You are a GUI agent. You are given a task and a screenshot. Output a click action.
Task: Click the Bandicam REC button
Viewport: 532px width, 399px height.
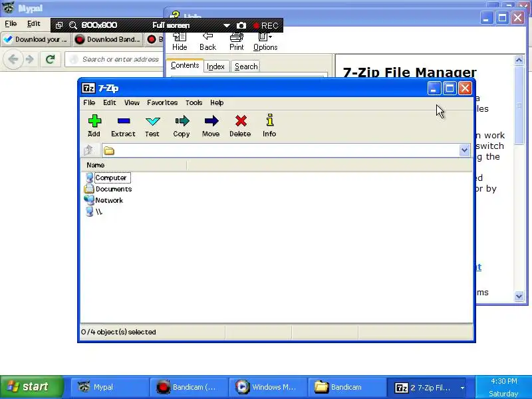click(265, 26)
